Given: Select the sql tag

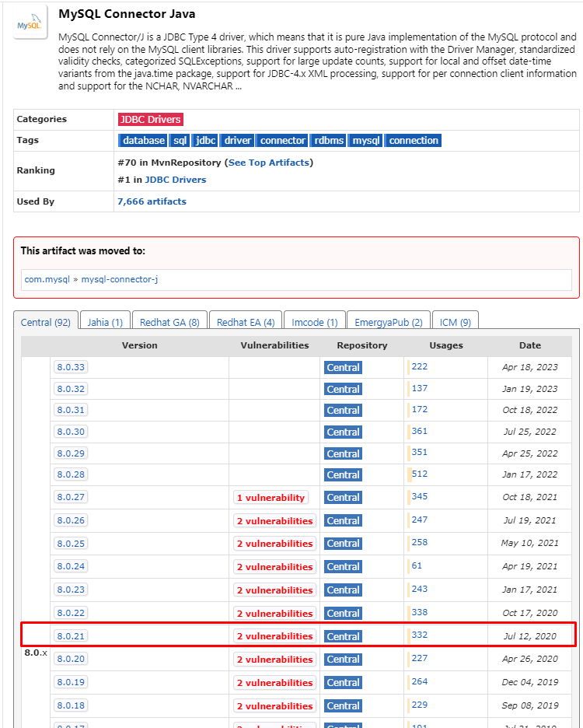Looking at the screenshot, I should click(x=180, y=140).
